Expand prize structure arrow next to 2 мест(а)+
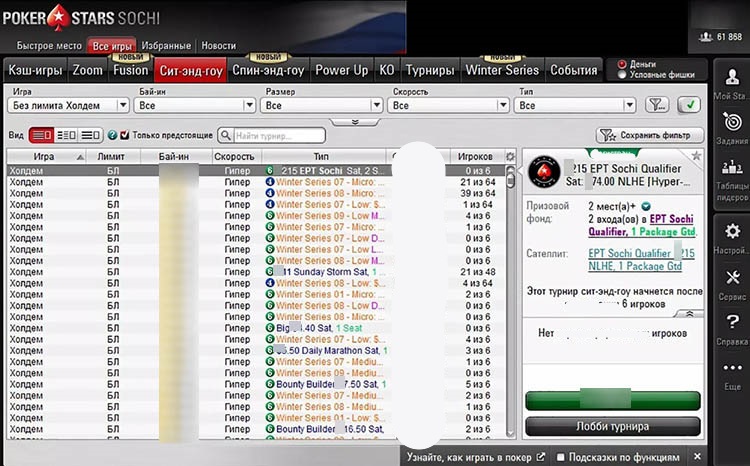Viewport: 750px width, 466px height. pos(646,206)
